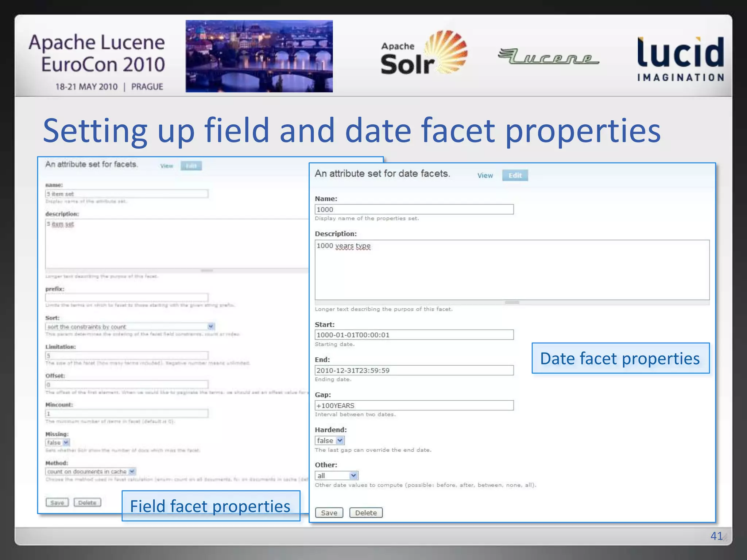This screenshot has width=747, height=560.
Task: Click the field facet description textarea
Action: [177, 244]
